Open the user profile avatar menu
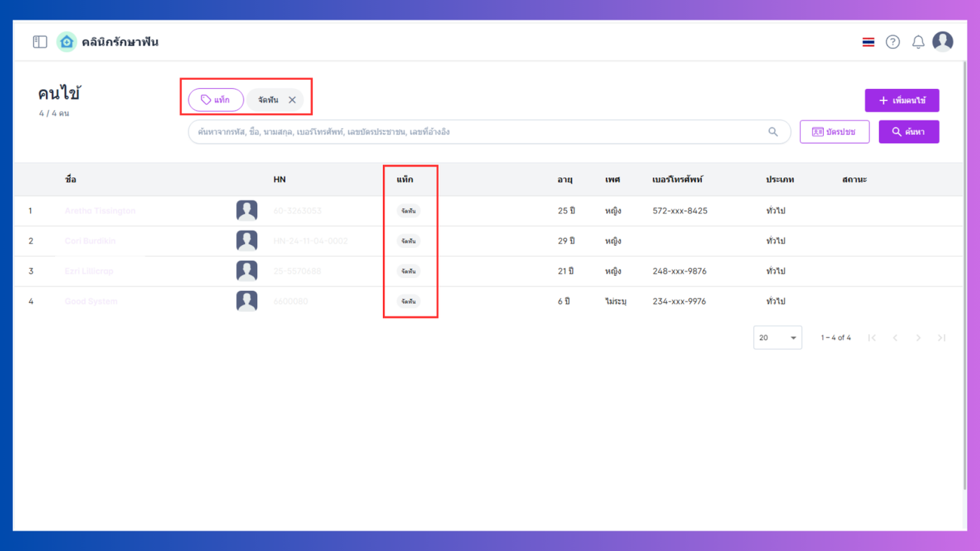980x551 pixels. 943,42
